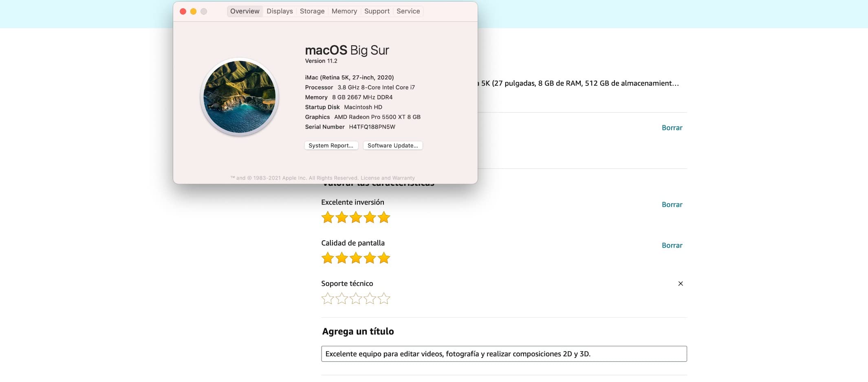Select the review title text field
The height and width of the screenshot is (382, 868).
coord(504,354)
